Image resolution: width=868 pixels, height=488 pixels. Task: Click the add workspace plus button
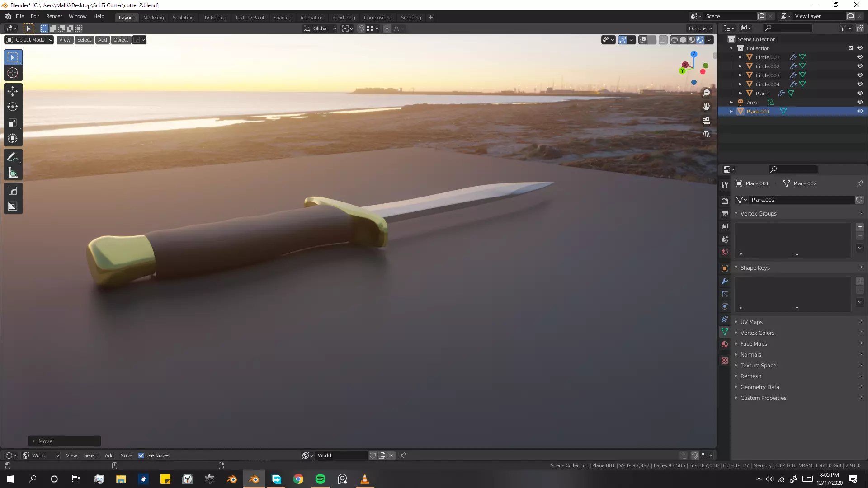pos(430,18)
